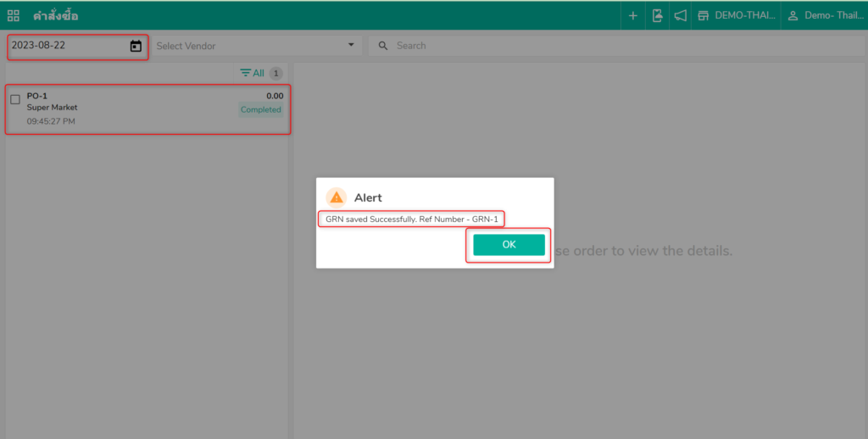The height and width of the screenshot is (439, 868).
Task: Open the app grid menu icon
Action: (14, 15)
